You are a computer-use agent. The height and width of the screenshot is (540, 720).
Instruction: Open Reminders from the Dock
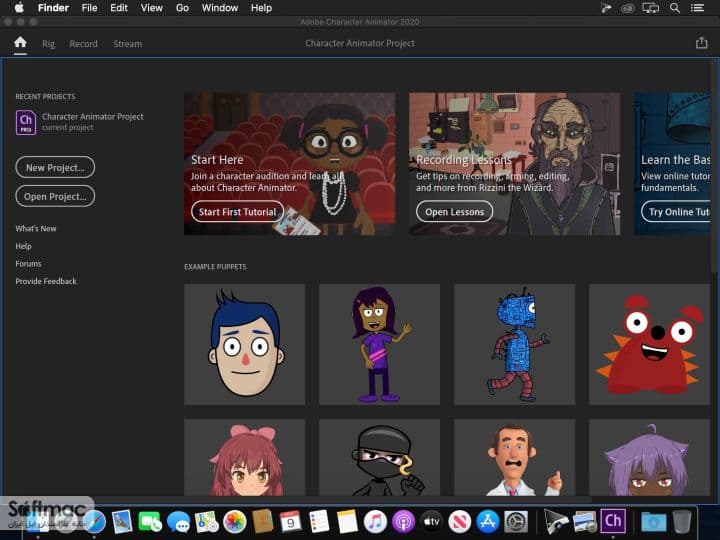pyautogui.click(x=319, y=522)
